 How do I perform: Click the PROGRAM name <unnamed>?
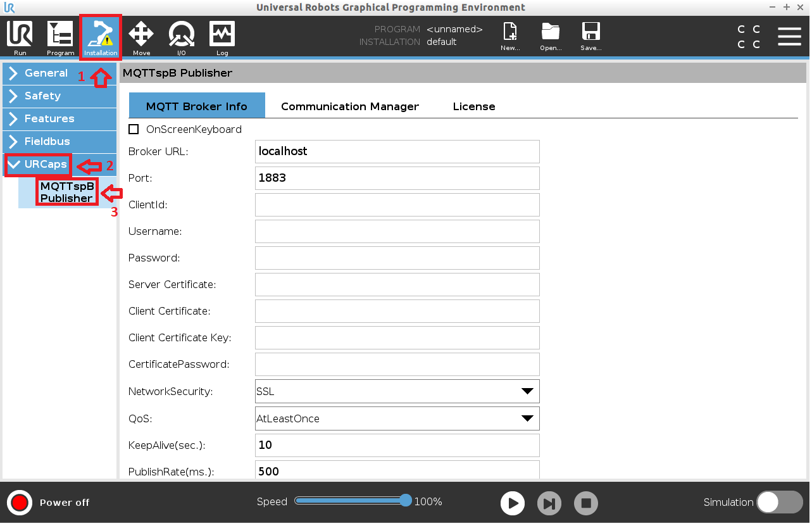click(x=454, y=29)
